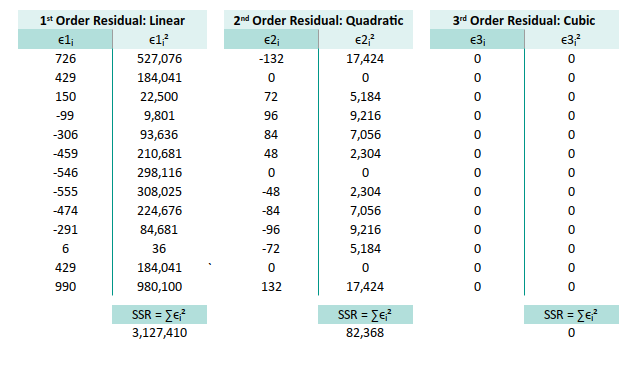Click 2,304 beside the residual 48
Screen dimensions: 643x372
pyautogui.click(x=365, y=153)
